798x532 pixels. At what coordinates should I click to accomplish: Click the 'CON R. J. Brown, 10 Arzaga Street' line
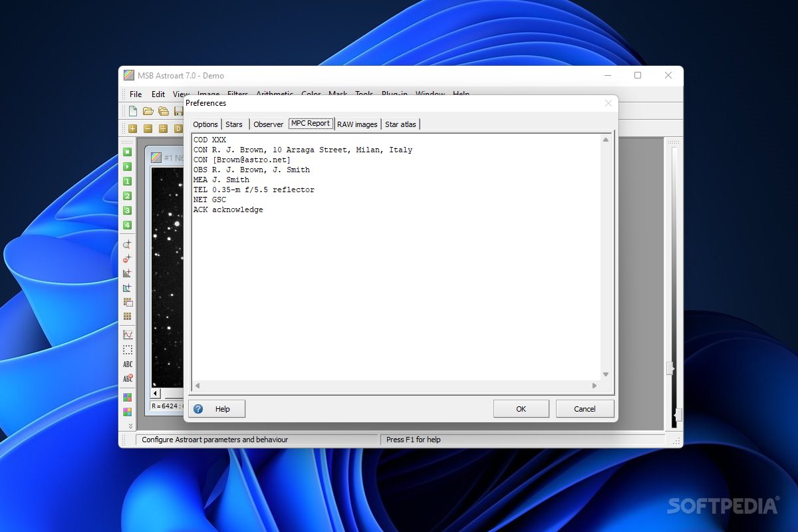(303, 150)
